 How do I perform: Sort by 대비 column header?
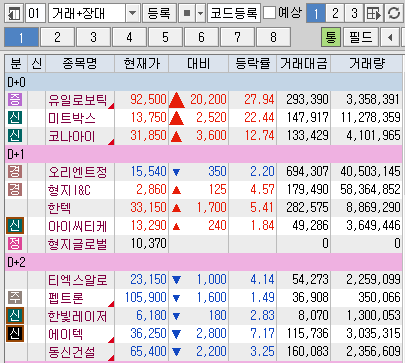(199, 64)
